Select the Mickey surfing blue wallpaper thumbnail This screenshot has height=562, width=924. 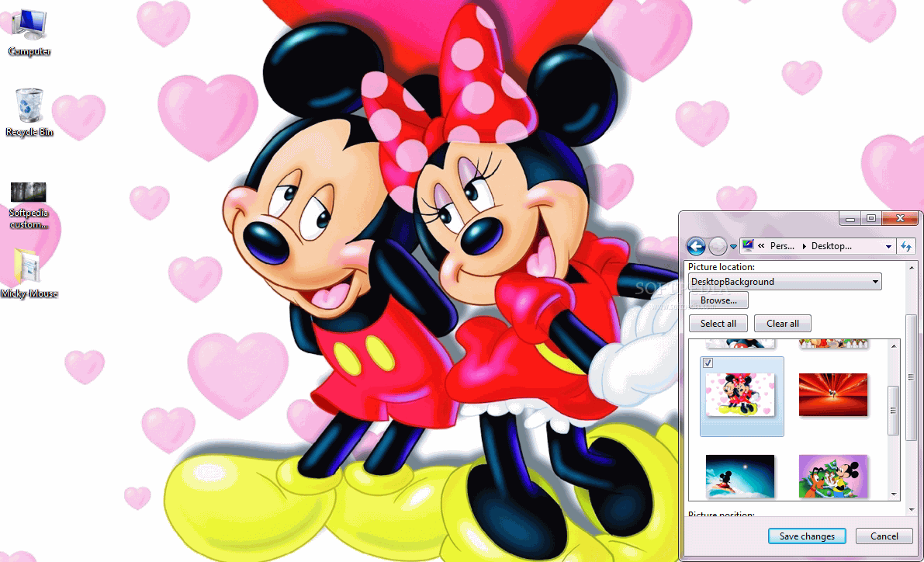pos(740,476)
